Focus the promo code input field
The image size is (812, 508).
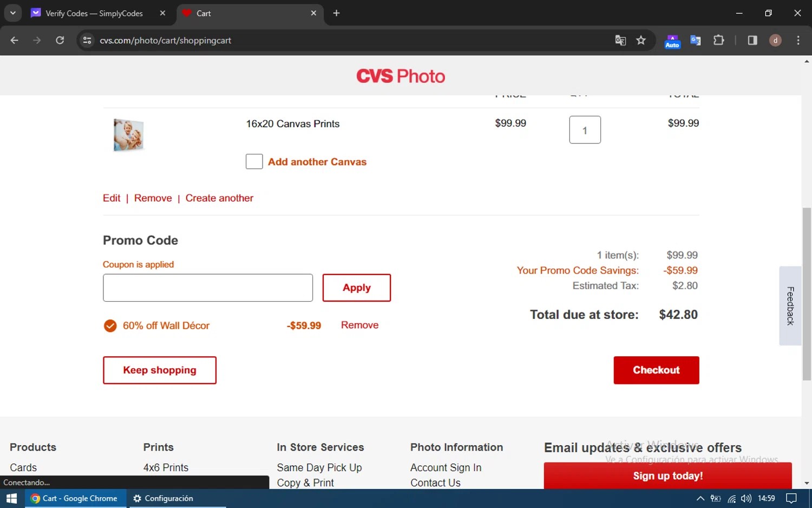[208, 288]
